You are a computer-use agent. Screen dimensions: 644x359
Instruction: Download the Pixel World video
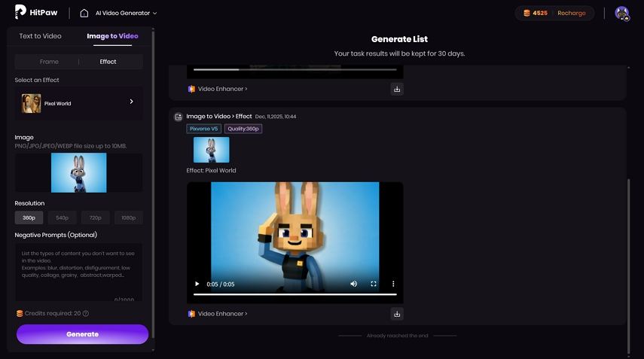click(x=397, y=314)
